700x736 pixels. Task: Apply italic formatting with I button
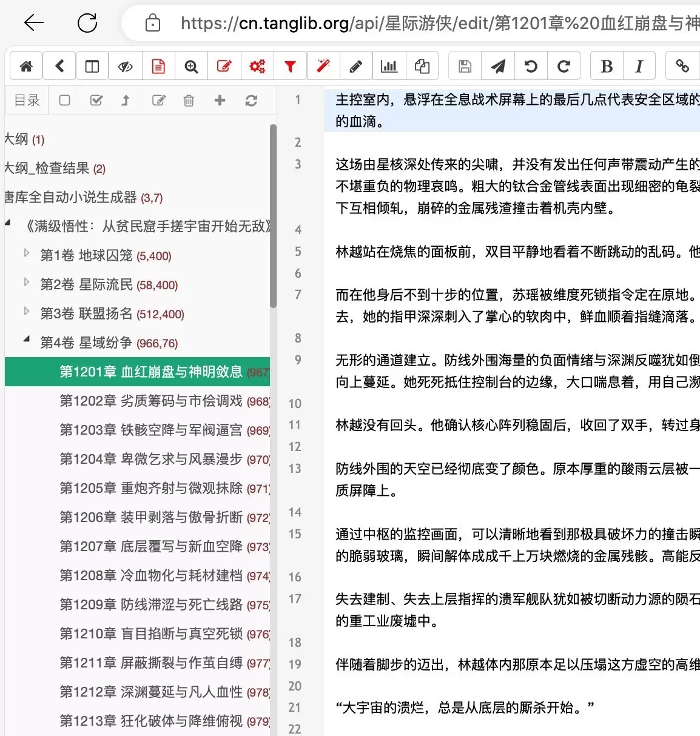coord(639,65)
